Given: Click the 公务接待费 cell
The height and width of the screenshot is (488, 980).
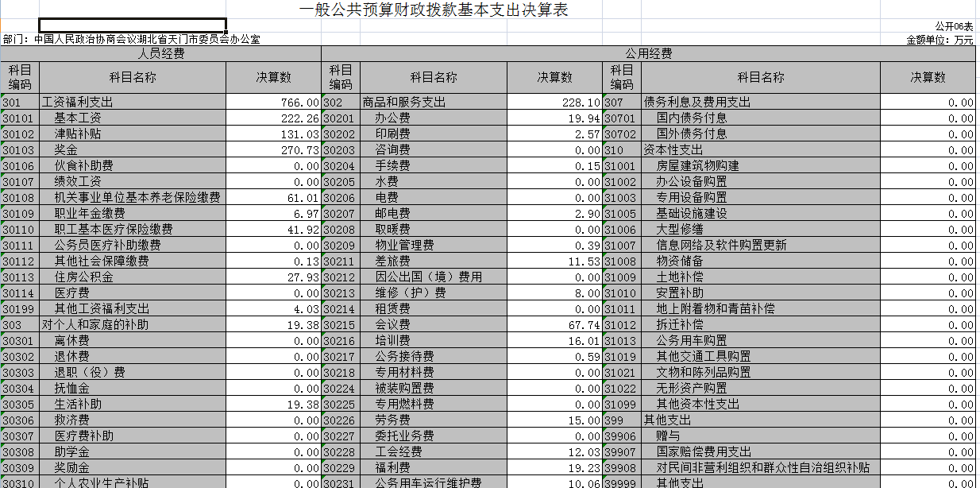Looking at the screenshot, I should [x=434, y=357].
